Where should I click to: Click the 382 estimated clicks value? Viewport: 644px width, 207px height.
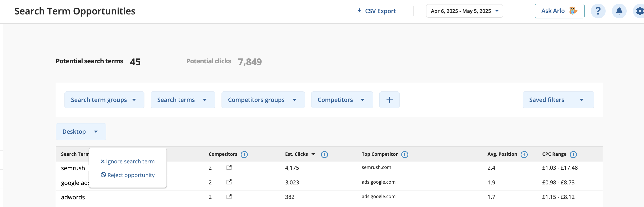click(290, 197)
